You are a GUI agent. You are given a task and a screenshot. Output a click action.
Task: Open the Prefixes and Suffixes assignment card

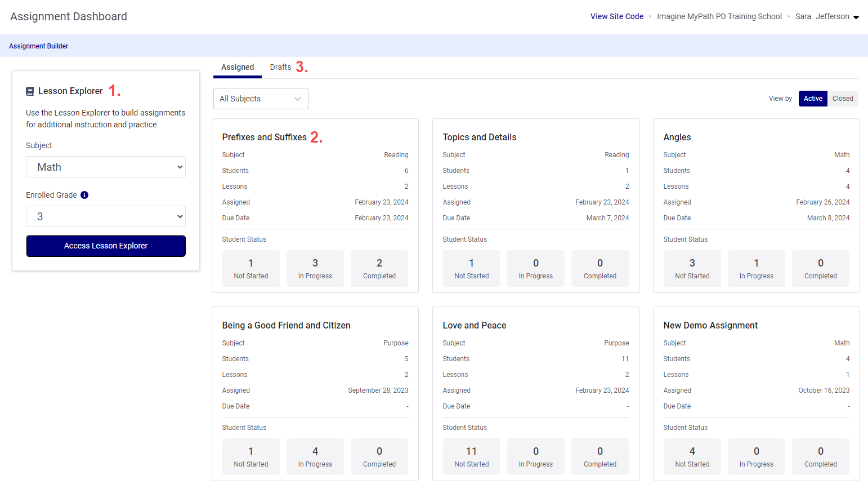[x=263, y=136]
